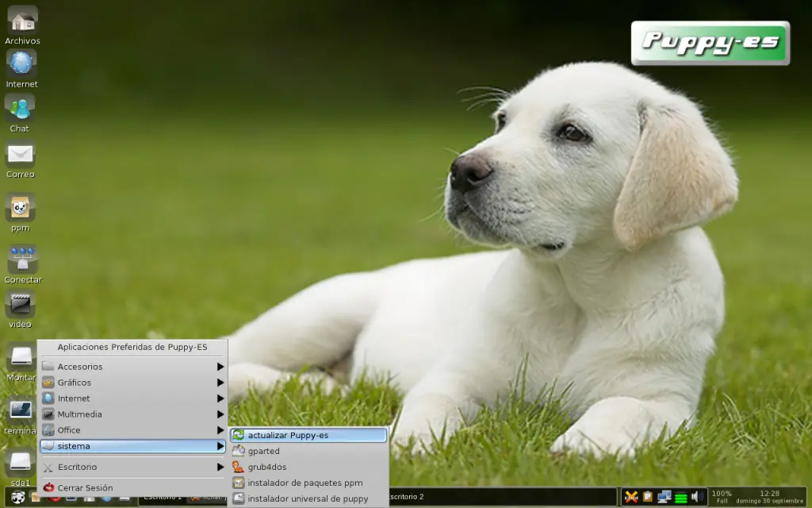This screenshot has height=508, width=812.
Task: Launch grub4dos from sistema submenu
Action: point(308,467)
